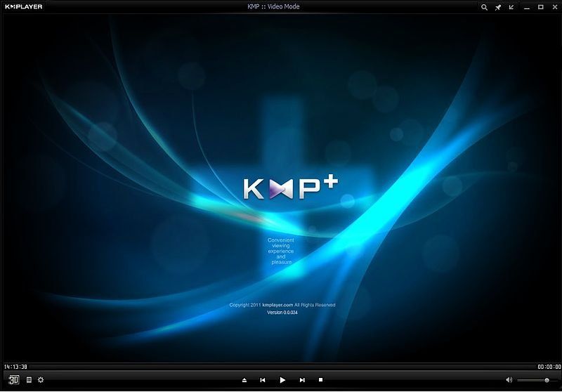Toggle the always-on-top pin

[498, 7]
